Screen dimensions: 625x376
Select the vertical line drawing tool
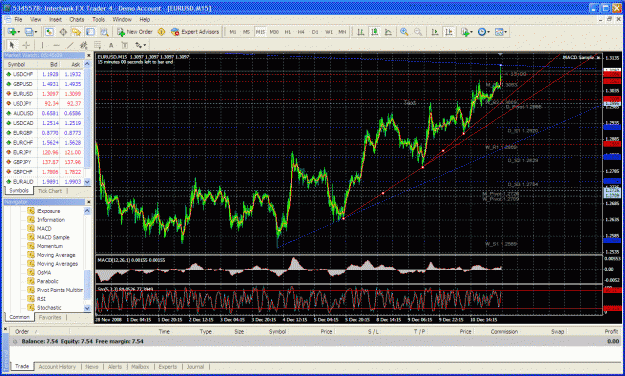42,45
